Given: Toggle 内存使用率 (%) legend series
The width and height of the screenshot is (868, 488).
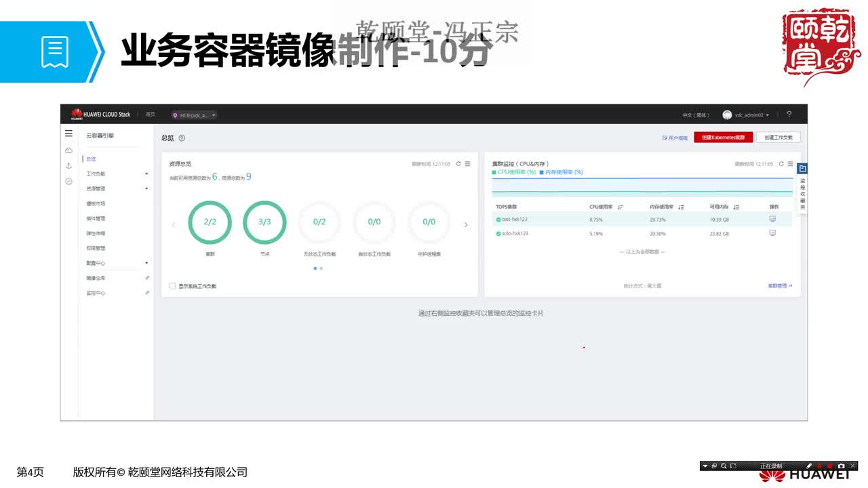Looking at the screenshot, I should click(560, 172).
